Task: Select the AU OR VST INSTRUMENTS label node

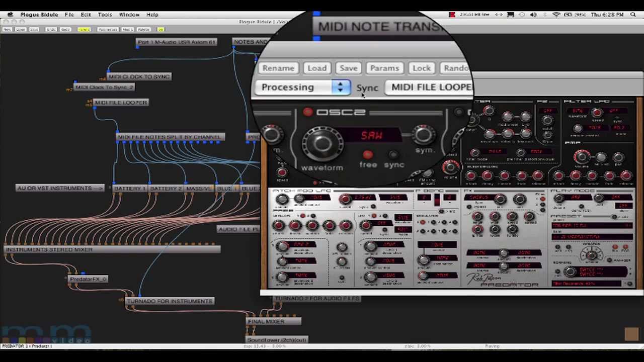Action: (x=60, y=188)
